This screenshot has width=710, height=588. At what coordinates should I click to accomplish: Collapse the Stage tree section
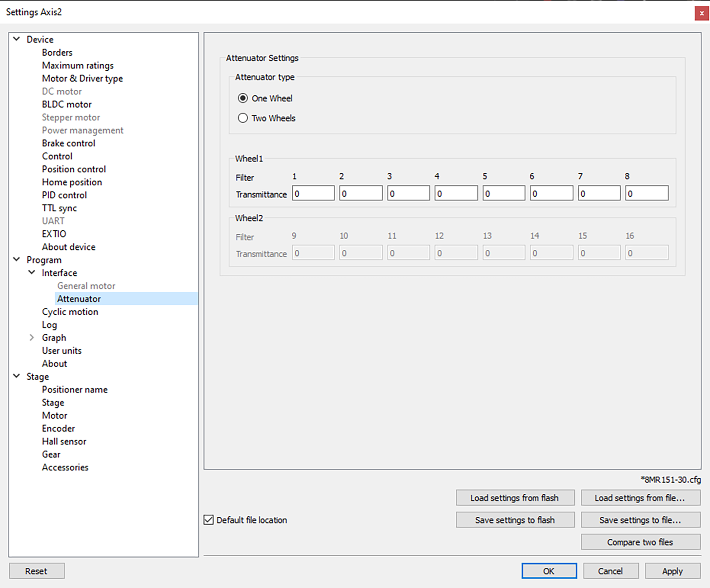coord(17,376)
